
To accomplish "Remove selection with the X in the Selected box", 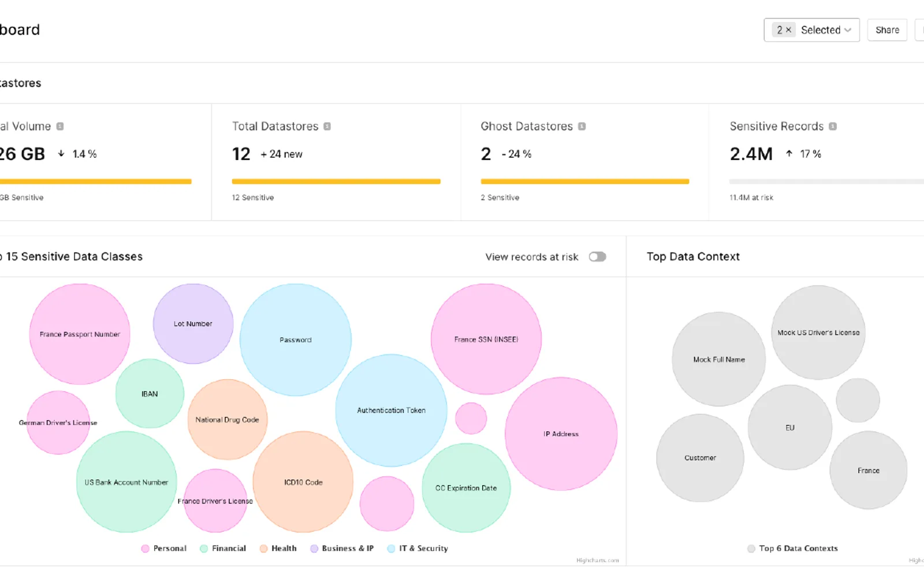I will (x=788, y=30).
